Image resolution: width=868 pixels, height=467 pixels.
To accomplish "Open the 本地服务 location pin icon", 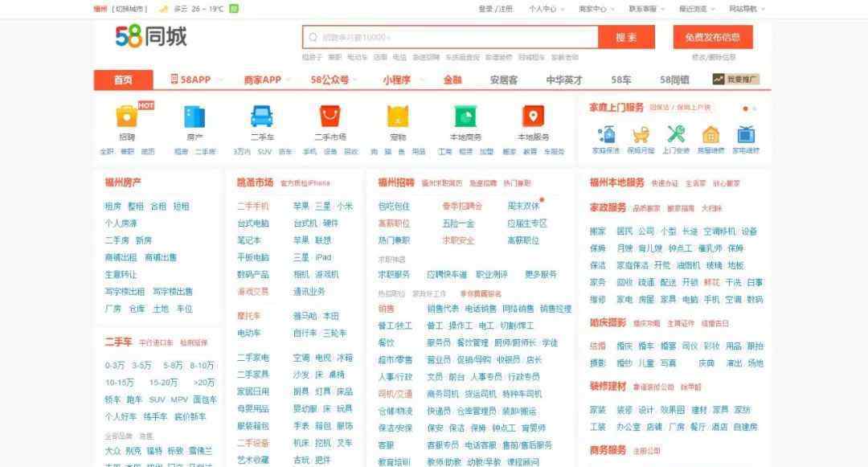I will click(533, 117).
